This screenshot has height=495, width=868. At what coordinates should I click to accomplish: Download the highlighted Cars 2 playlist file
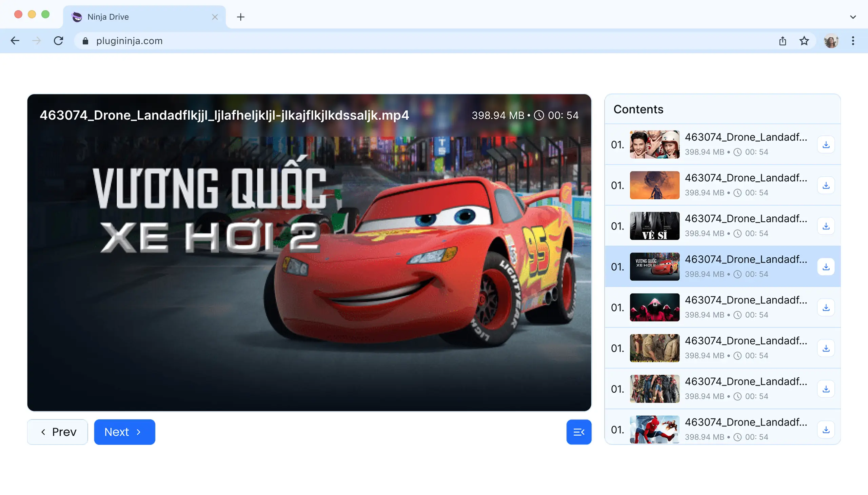[826, 267]
